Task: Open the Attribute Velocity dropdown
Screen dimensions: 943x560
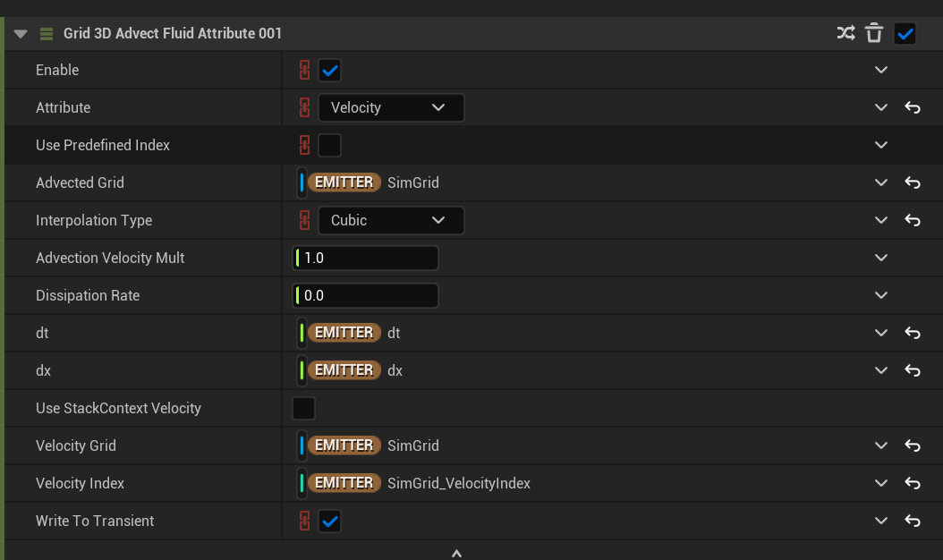Action: pos(391,107)
